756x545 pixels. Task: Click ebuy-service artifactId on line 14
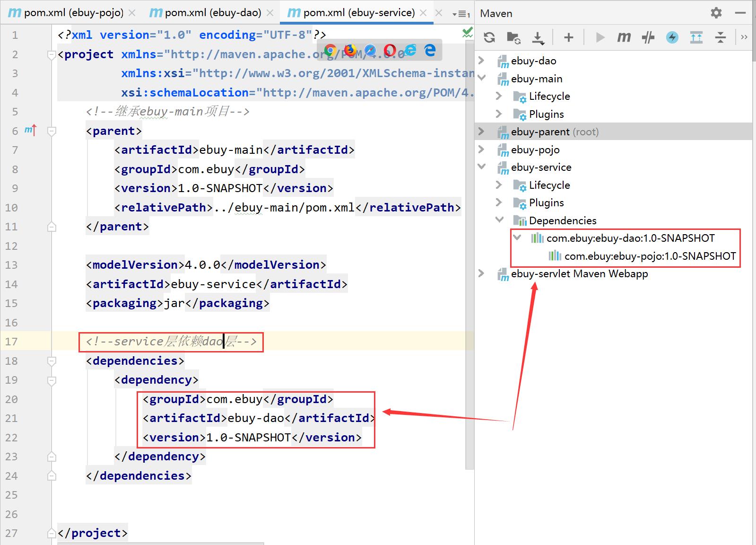[213, 284]
